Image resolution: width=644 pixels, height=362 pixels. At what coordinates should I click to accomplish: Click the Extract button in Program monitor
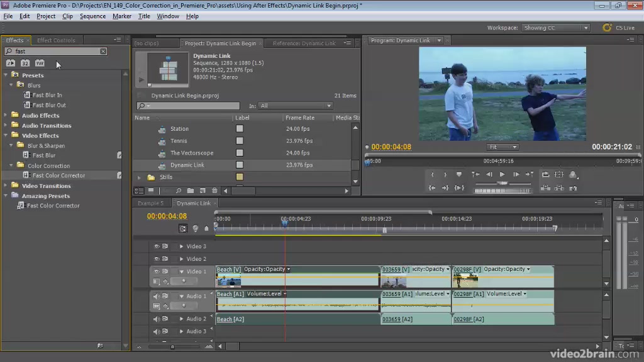pos(559,188)
